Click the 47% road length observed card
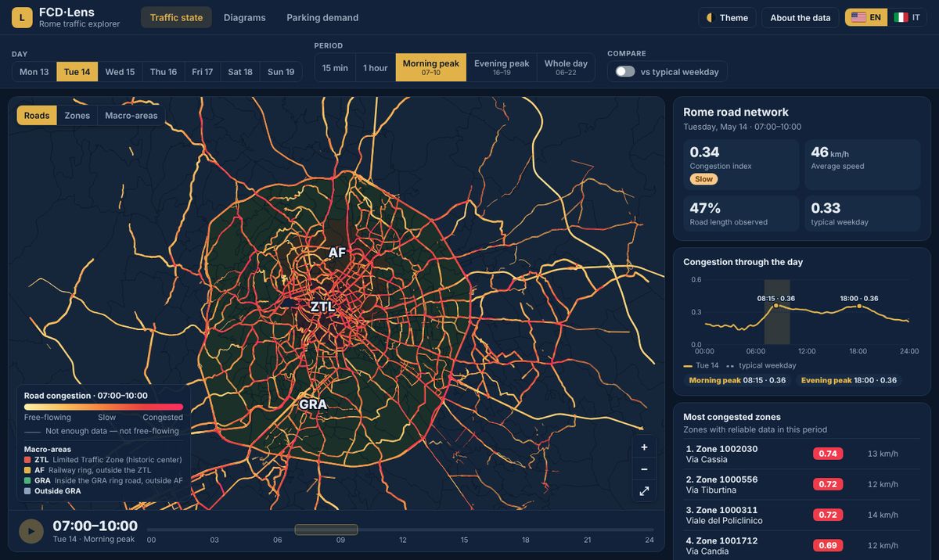 coord(741,214)
